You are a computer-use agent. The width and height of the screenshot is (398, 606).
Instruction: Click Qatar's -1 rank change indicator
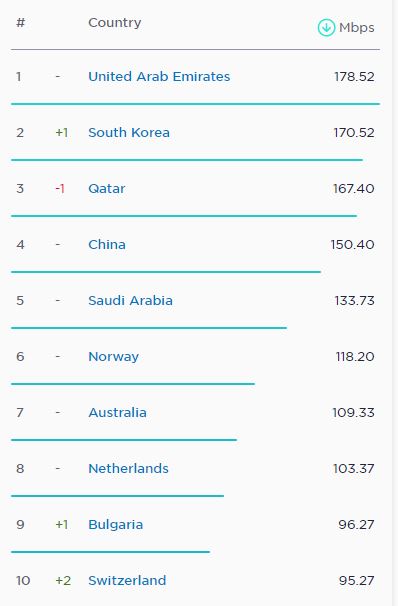pos(60,189)
